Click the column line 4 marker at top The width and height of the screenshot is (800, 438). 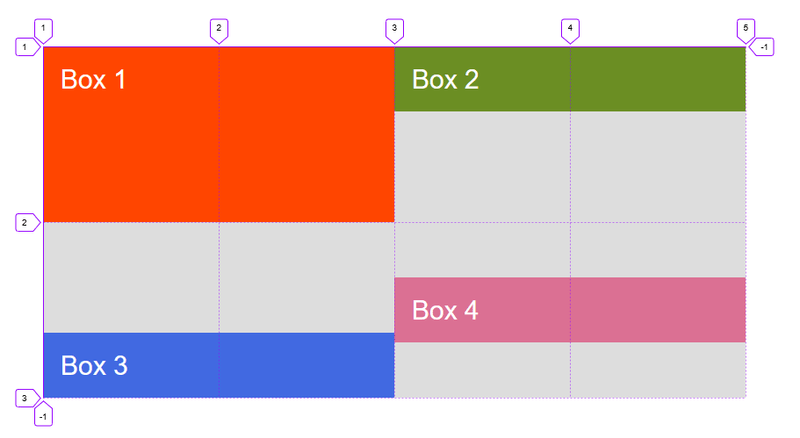(x=570, y=30)
